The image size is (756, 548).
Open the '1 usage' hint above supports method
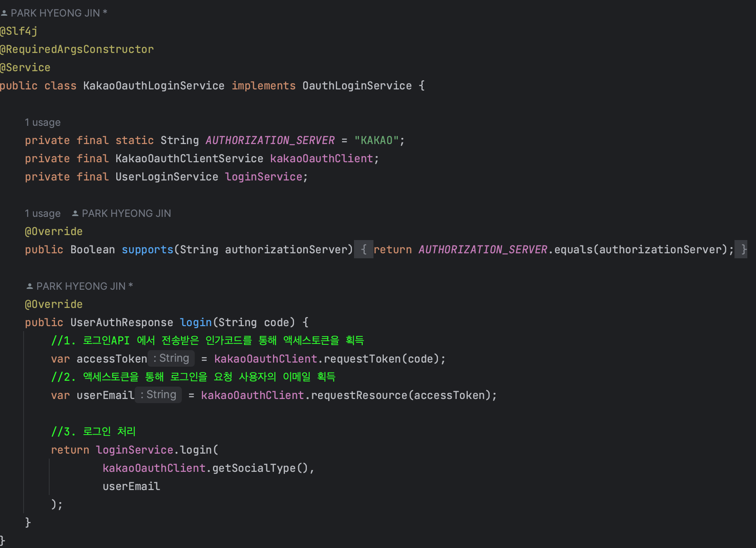[x=43, y=214]
